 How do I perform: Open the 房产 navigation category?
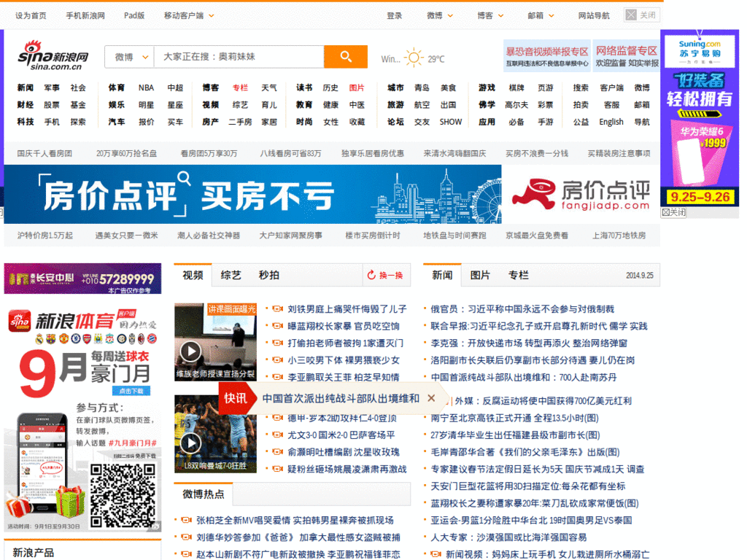point(210,122)
